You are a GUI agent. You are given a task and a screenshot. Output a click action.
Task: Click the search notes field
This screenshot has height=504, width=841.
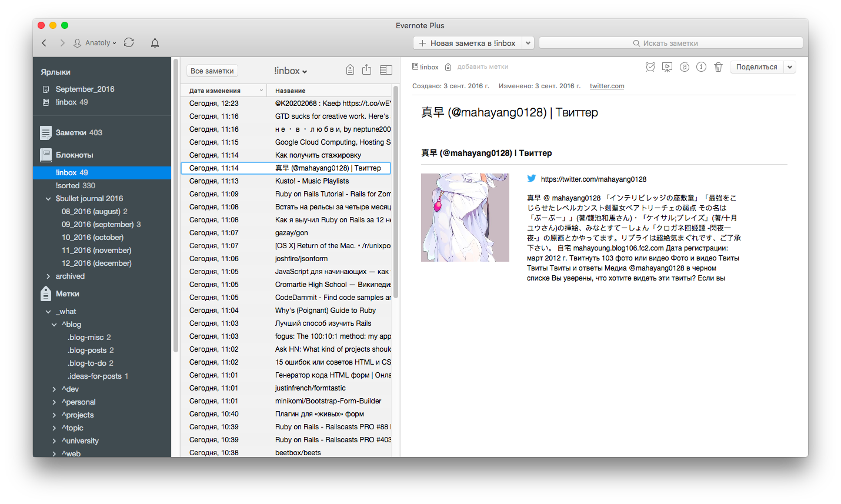(x=670, y=43)
